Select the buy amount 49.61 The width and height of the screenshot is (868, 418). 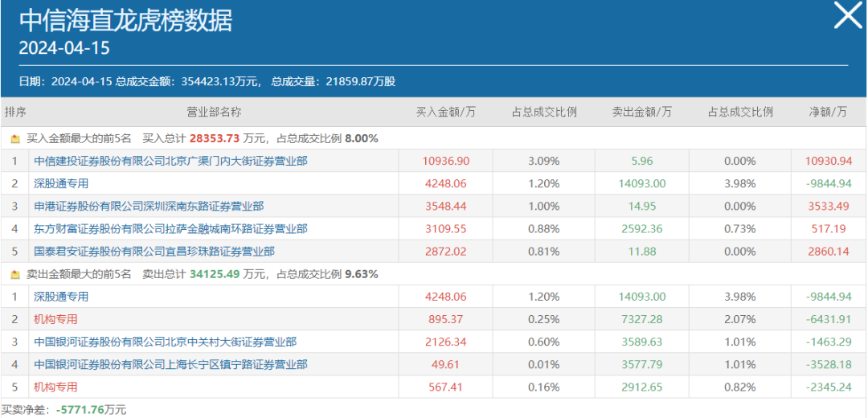(x=445, y=364)
